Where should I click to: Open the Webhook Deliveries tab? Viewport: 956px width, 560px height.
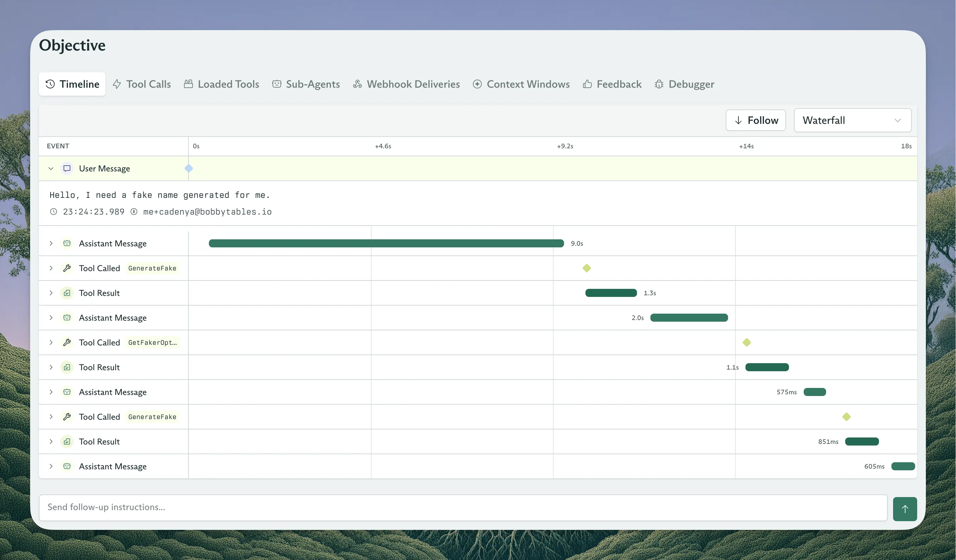click(x=406, y=84)
